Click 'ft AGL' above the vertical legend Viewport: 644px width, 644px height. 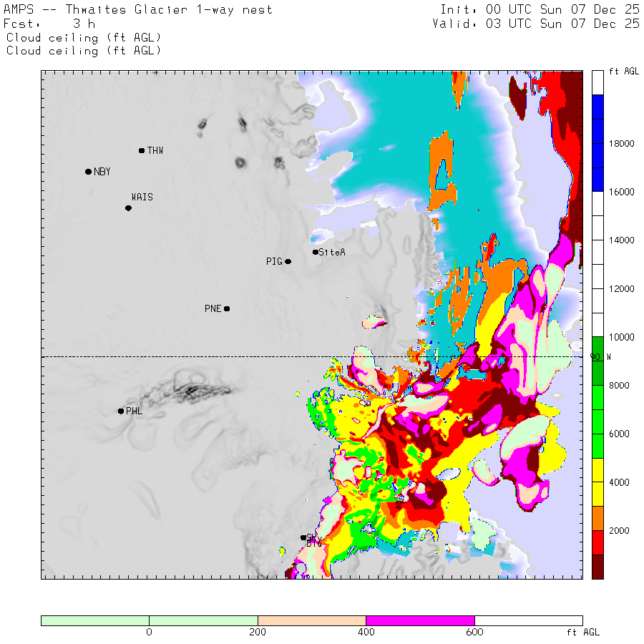[624, 72]
